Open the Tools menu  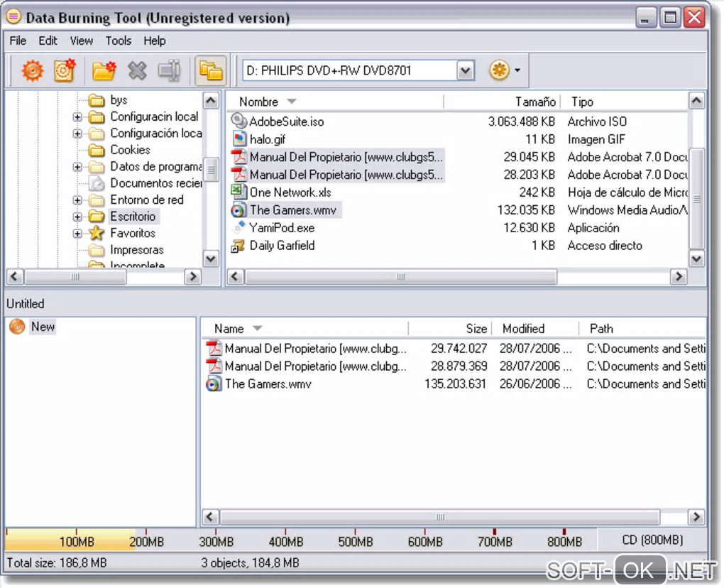119,40
